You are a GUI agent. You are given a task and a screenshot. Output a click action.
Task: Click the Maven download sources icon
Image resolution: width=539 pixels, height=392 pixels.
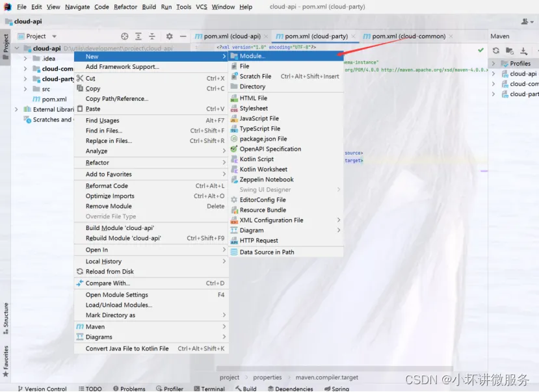(x=523, y=51)
